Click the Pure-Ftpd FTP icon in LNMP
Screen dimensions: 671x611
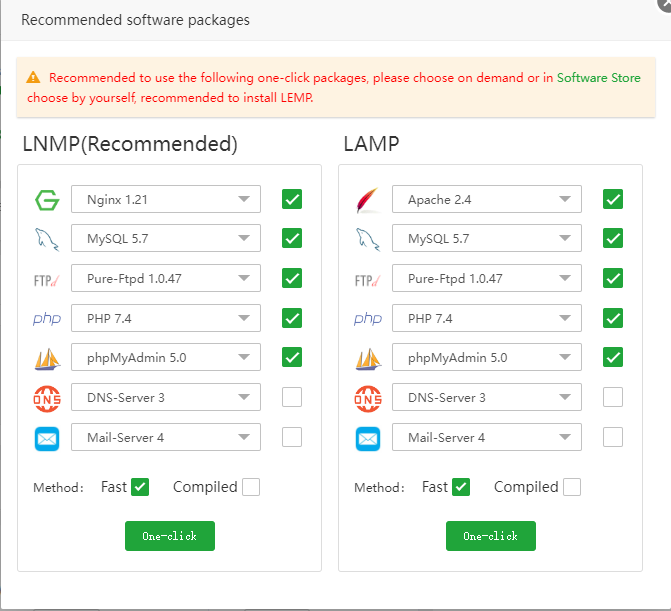[x=47, y=281]
